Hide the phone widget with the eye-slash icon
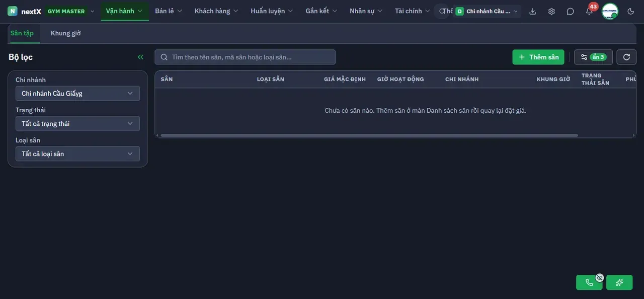Screen dimensions: 644x299 point(600,277)
